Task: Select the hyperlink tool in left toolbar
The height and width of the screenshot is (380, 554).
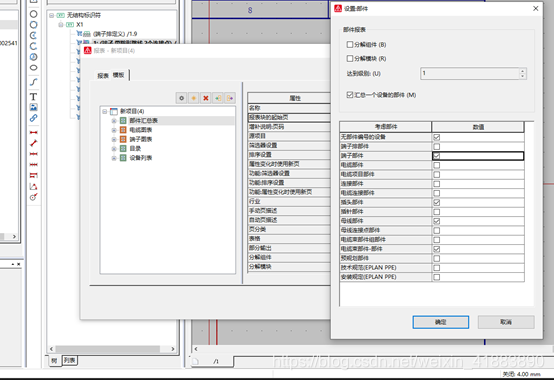Action: pyautogui.click(x=33, y=118)
